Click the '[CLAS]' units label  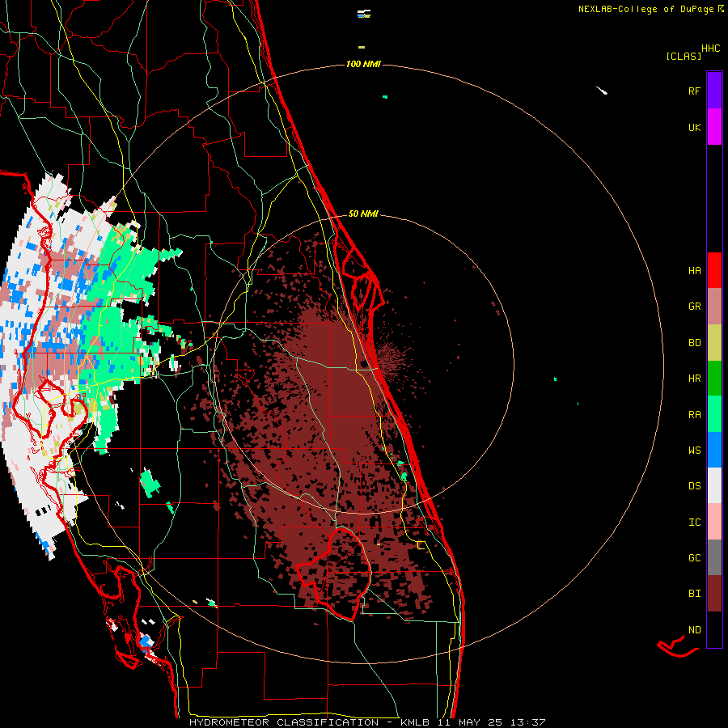tap(684, 57)
